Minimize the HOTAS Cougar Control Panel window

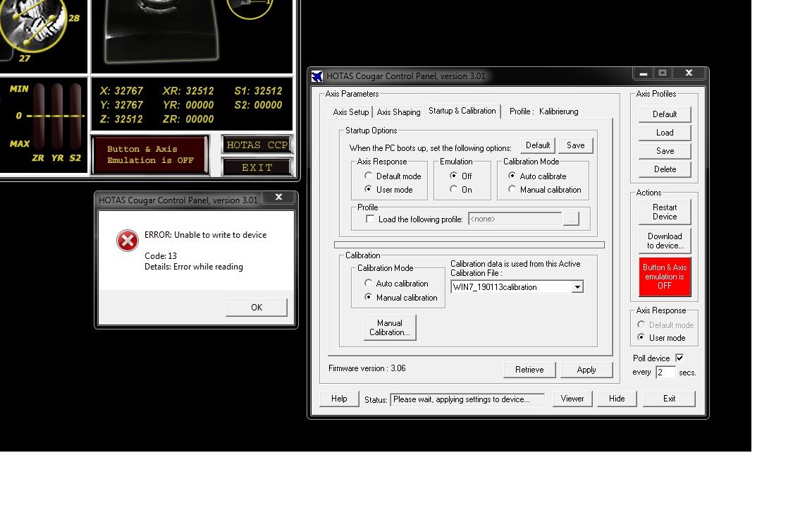[x=643, y=73]
